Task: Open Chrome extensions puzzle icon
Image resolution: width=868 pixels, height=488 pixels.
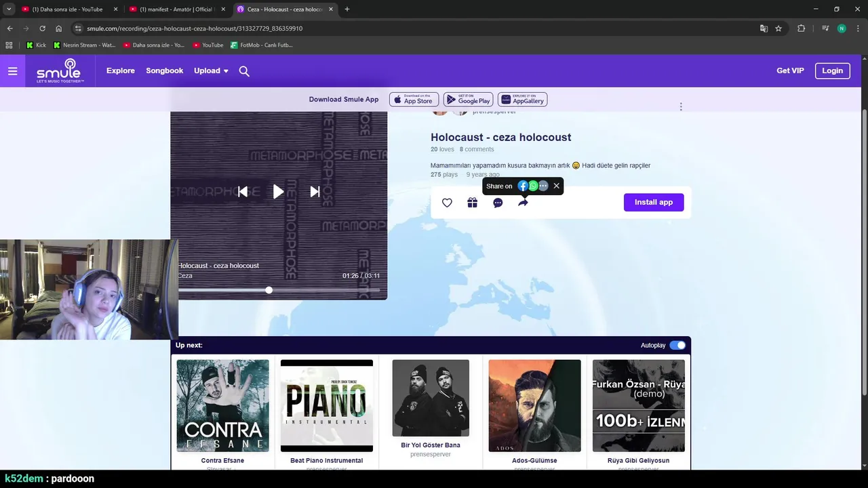Action: 801,28
